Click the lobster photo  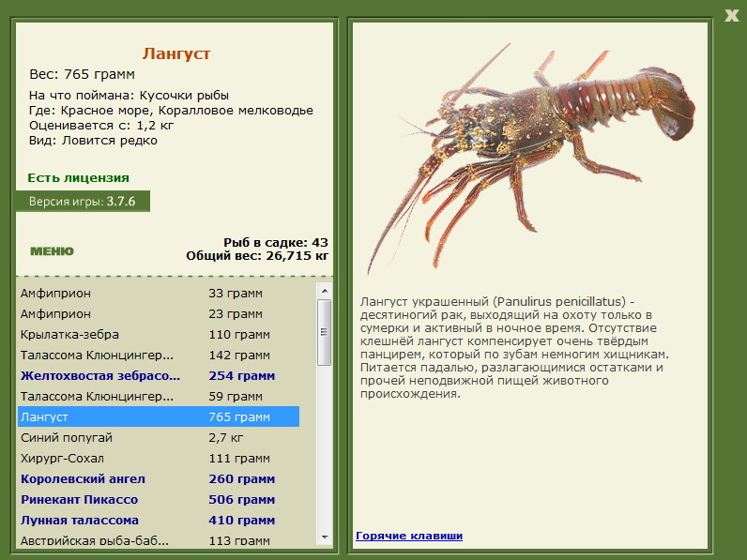tap(530, 158)
